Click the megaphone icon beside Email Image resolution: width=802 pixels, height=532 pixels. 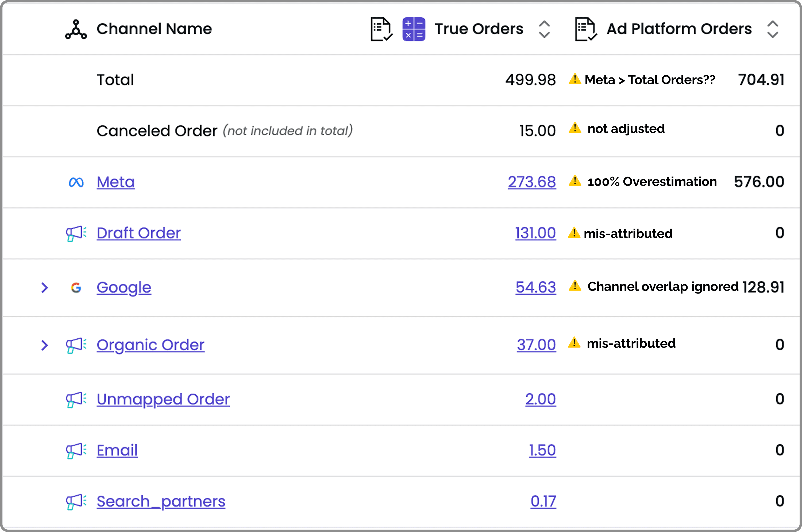pos(76,451)
